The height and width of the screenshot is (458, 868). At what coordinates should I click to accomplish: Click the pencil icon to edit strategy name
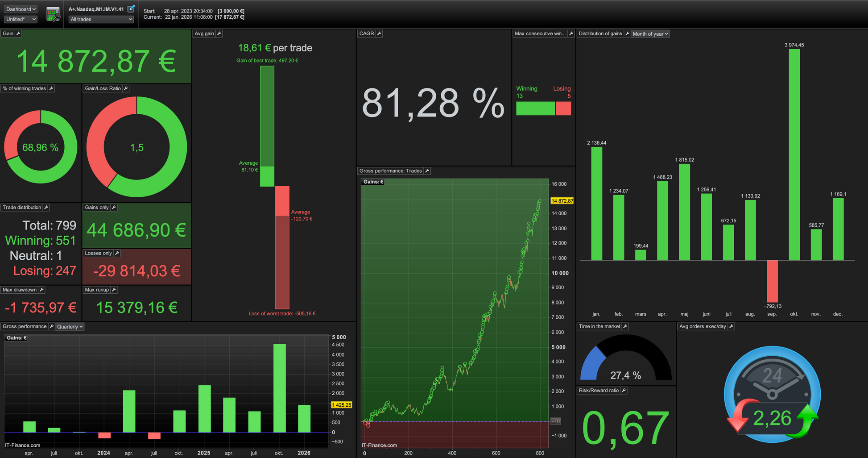click(x=131, y=9)
